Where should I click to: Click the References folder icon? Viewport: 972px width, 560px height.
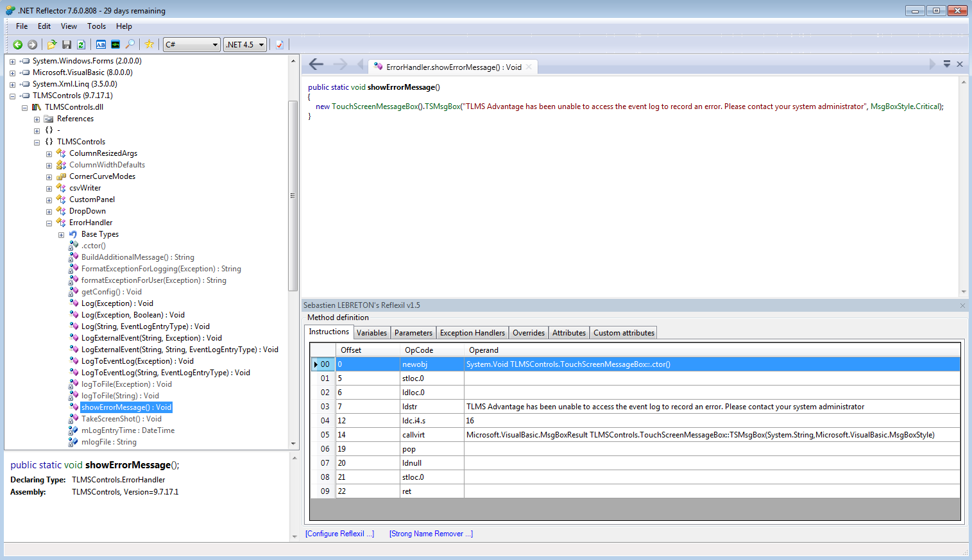pos(49,119)
